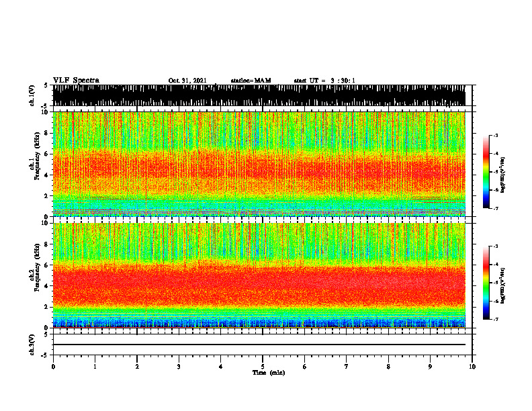532x411 pixels.
Task: Click inside the ch.2 spectrogram panel
Action: tap(259, 275)
